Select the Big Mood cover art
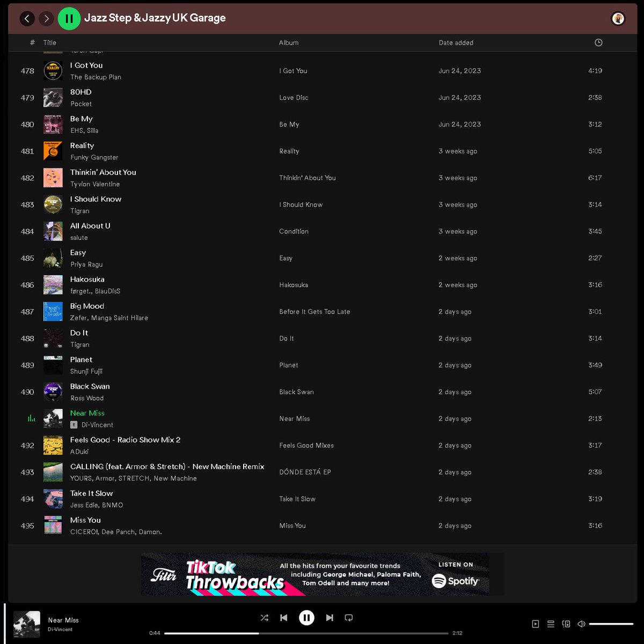 [x=53, y=312]
